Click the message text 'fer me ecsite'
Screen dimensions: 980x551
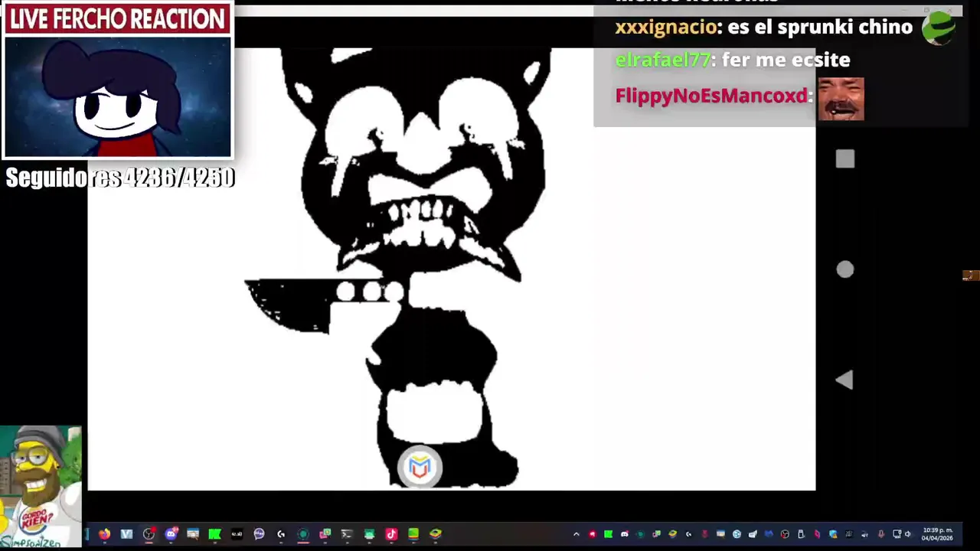[785, 60]
